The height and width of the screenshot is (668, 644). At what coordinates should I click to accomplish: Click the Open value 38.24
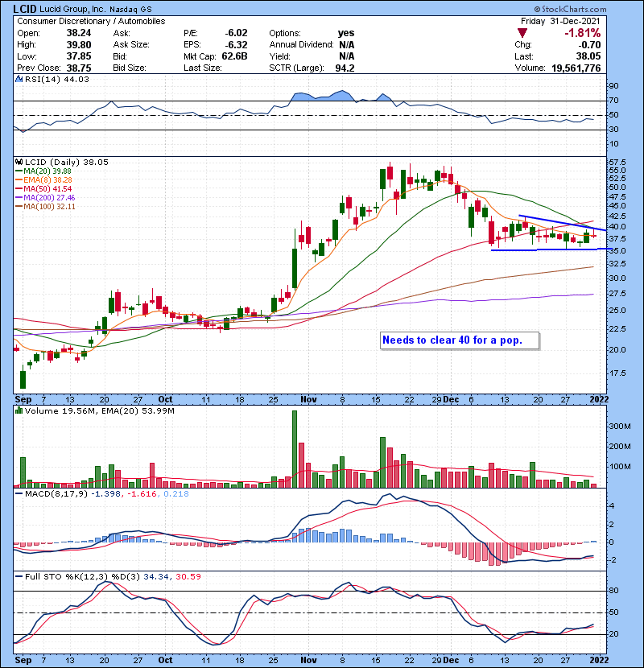coord(79,33)
